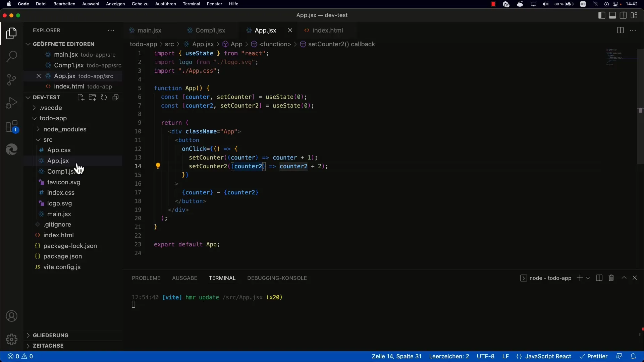Customize layout icon in title bar
Screen dimensions: 644x362
tap(634, 15)
